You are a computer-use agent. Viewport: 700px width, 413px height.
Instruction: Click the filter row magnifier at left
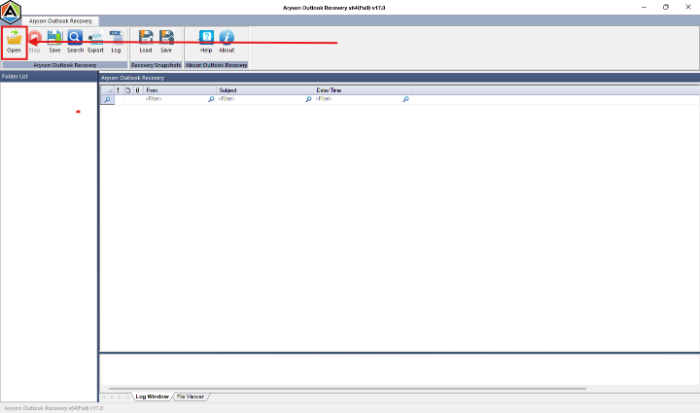tap(107, 100)
